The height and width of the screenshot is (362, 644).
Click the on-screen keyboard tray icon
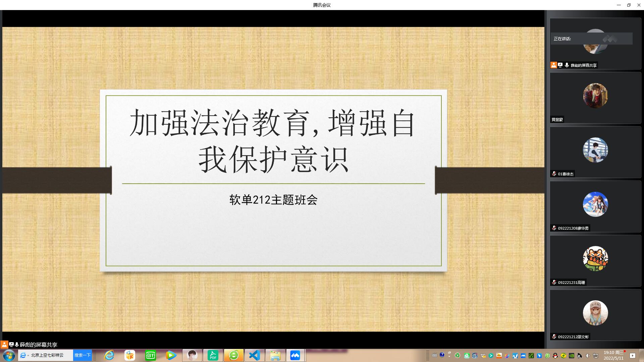point(435,355)
